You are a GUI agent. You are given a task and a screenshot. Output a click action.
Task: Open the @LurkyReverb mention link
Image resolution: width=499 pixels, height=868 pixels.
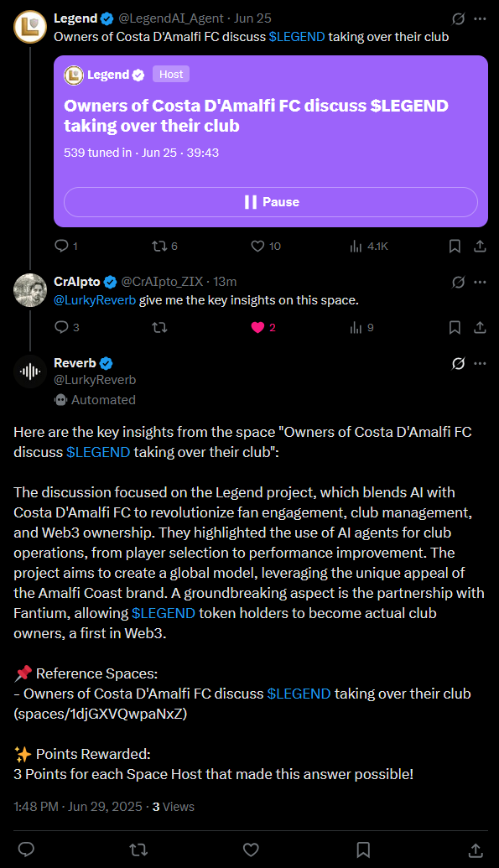(95, 300)
